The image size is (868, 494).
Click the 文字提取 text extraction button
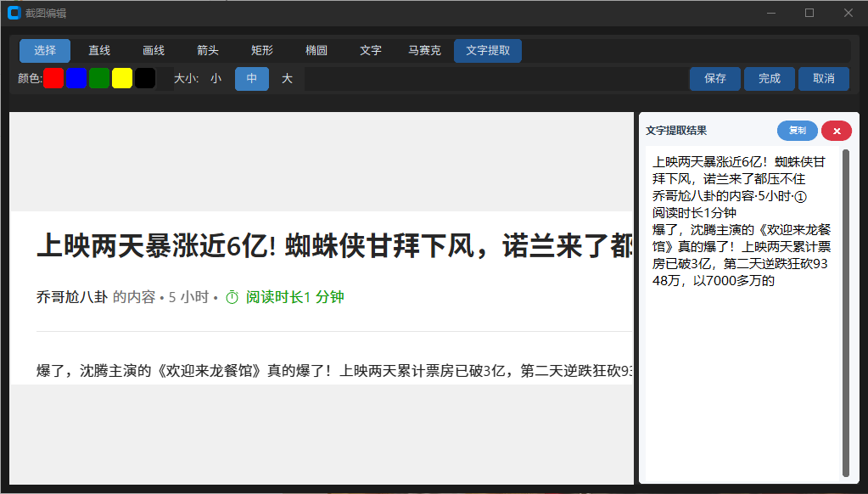(488, 50)
